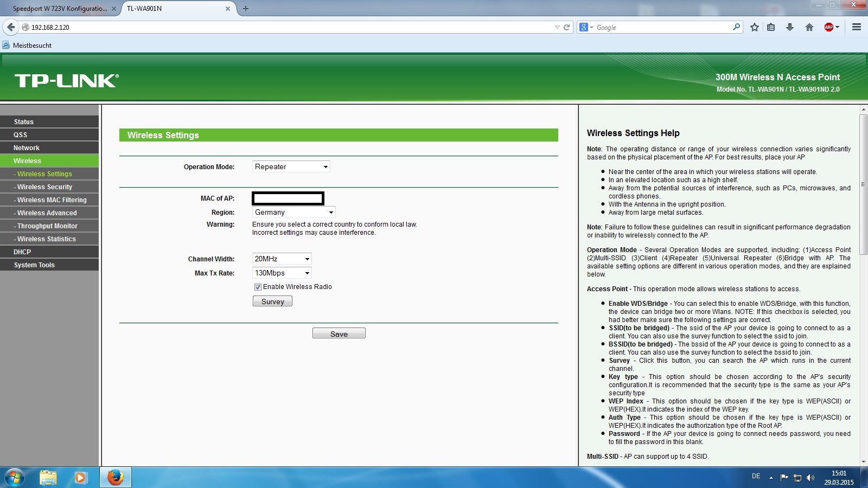Switch to Speedport W 723V tab
The image size is (868, 488).
60,9
